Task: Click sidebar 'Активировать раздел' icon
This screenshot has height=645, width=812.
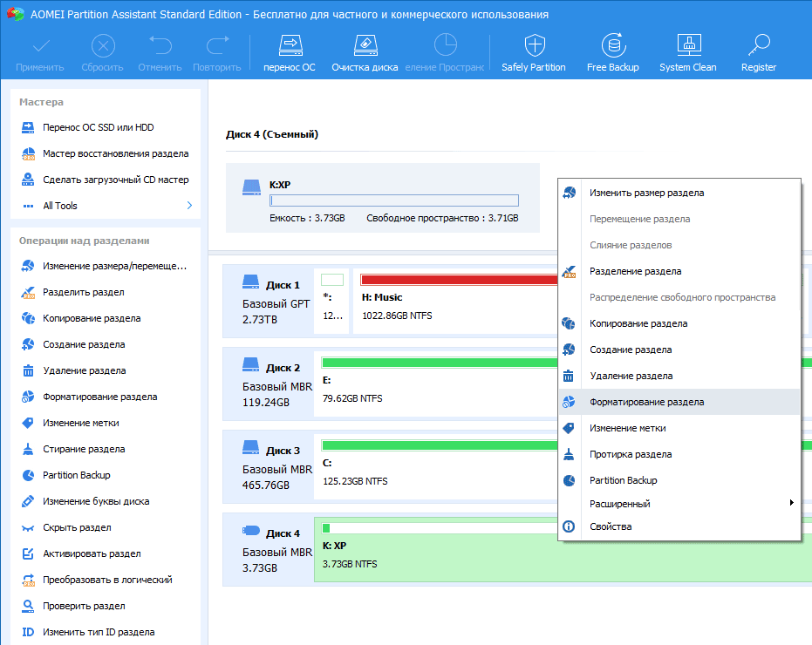Action: pyautogui.click(x=28, y=553)
